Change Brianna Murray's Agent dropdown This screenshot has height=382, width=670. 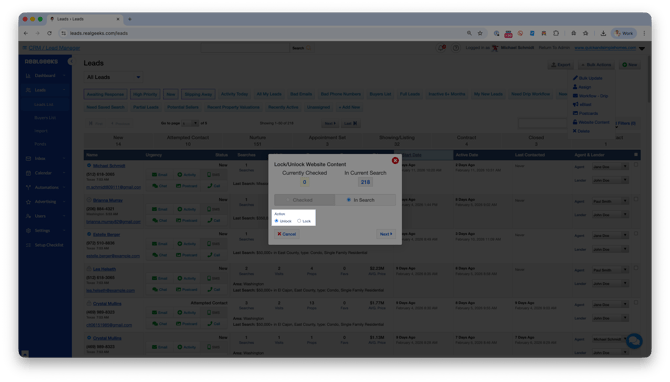[x=610, y=201]
